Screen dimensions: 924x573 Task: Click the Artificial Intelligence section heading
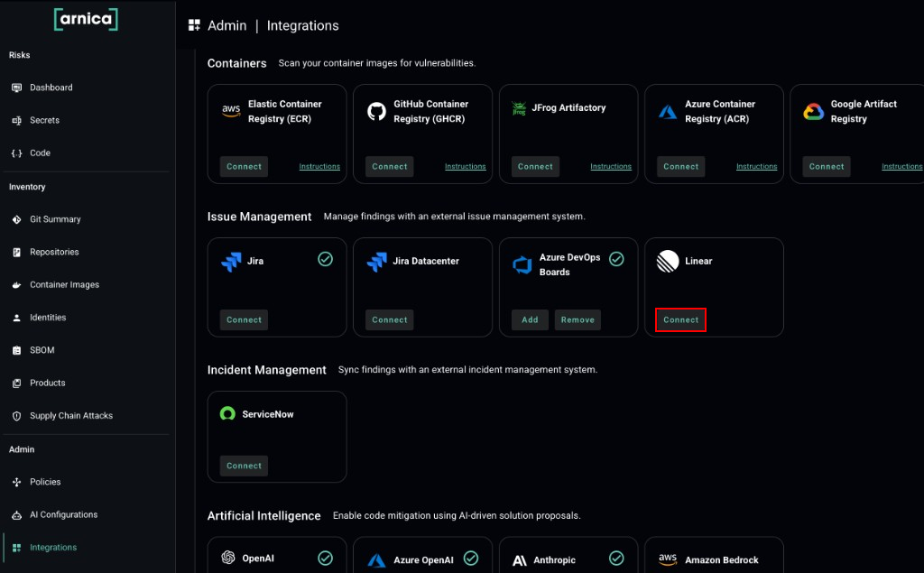click(264, 516)
